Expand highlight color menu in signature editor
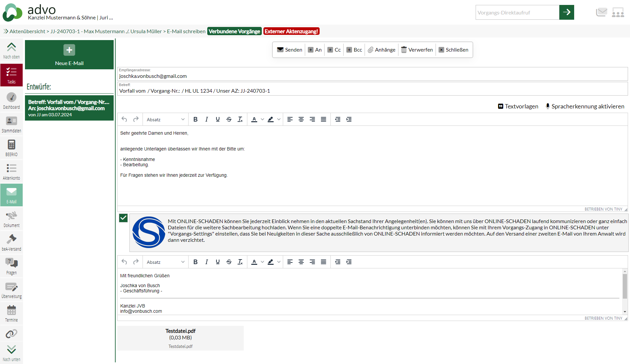630x364 pixels. [x=279, y=262]
